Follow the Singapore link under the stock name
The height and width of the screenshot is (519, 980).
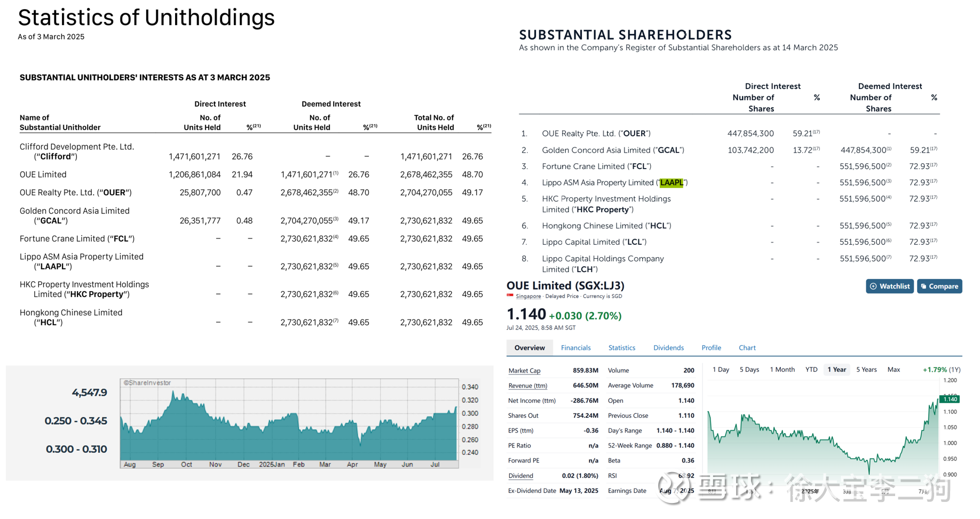(528, 297)
